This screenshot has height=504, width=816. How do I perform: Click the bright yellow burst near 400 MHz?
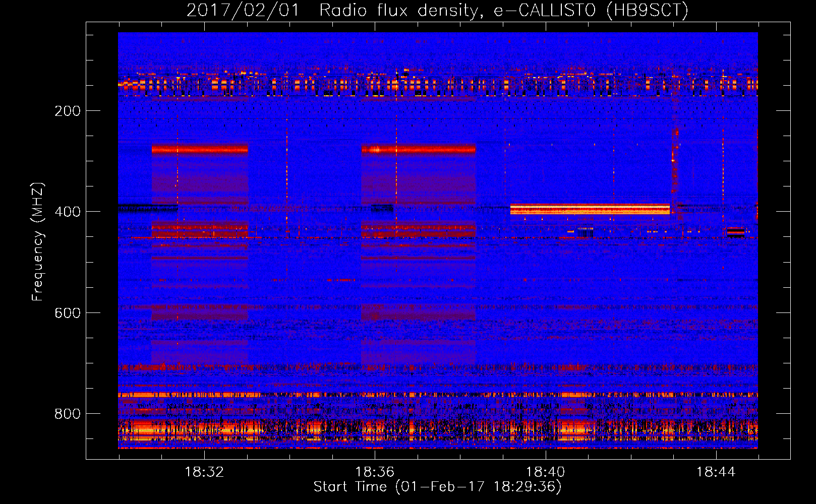point(590,209)
